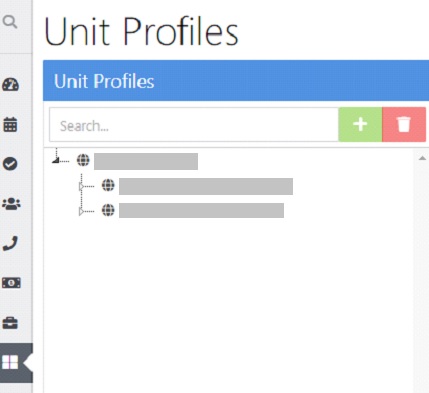Click the scrollbar up arrow

[x=422, y=158]
